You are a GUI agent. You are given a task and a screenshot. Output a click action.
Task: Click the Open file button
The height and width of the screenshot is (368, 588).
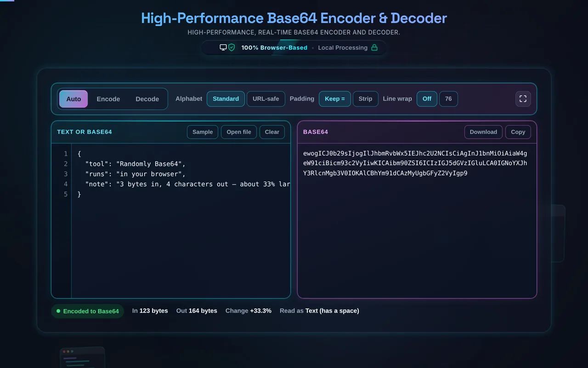click(x=239, y=132)
